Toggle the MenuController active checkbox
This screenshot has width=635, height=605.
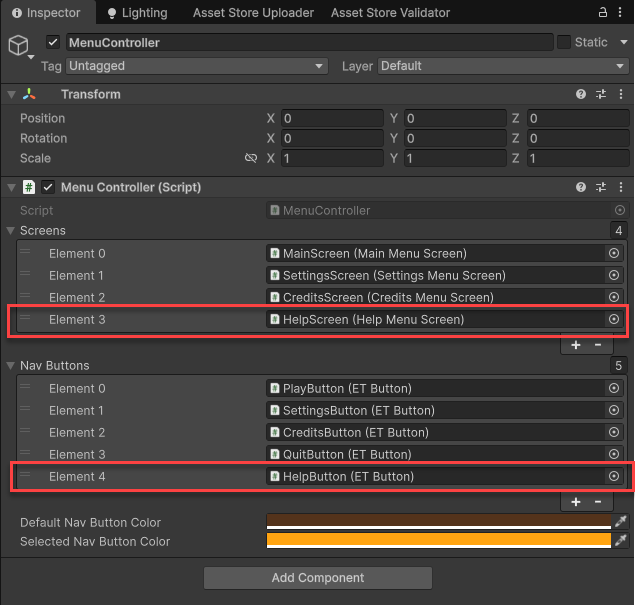[53, 42]
